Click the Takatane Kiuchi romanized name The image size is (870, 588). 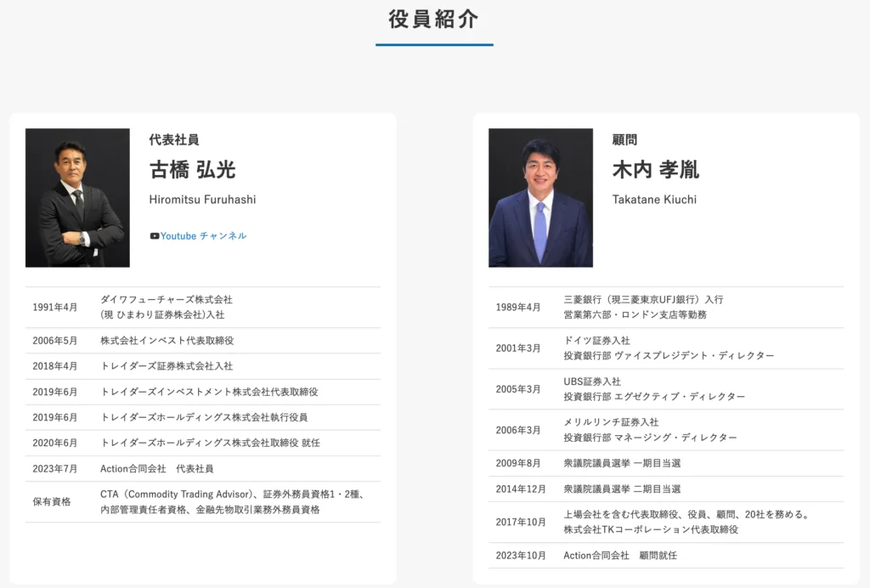tap(654, 200)
